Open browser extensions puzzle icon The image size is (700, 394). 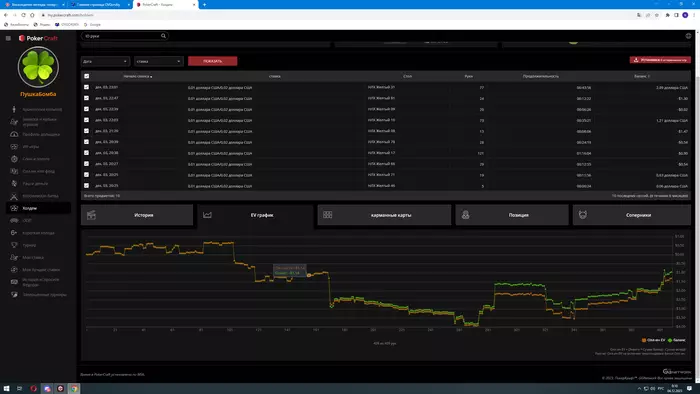tap(667, 15)
